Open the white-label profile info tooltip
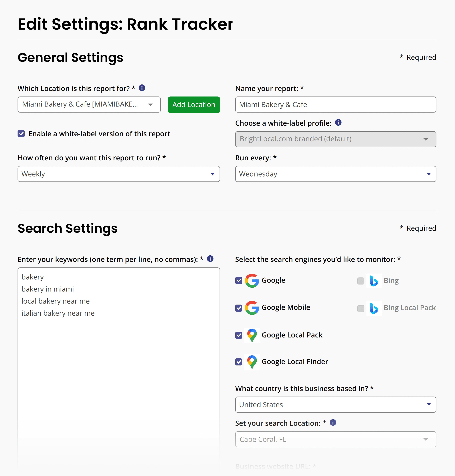The height and width of the screenshot is (476, 455). pyautogui.click(x=338, y=123)
